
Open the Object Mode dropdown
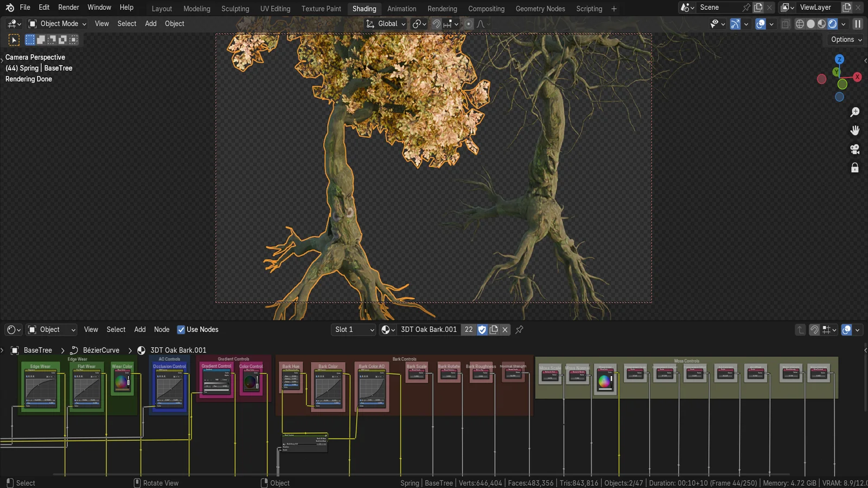(x=56, y=23)
